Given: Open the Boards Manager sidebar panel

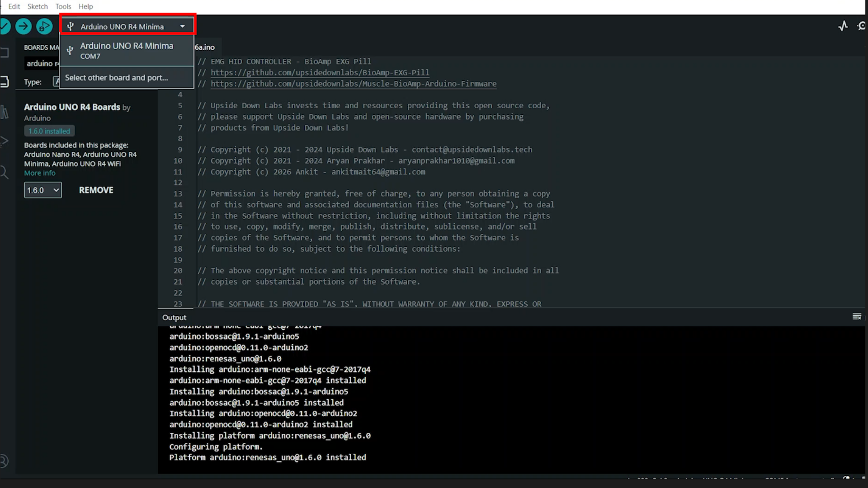Looking at the screenshot, I should 5,82.
